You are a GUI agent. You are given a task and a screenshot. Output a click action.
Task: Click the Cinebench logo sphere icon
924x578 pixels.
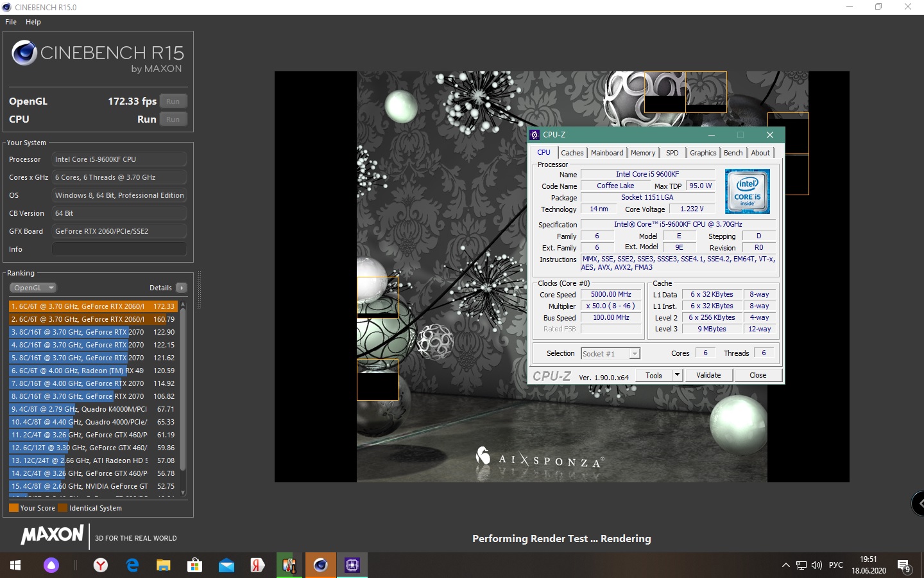click(x=24, y=53)
